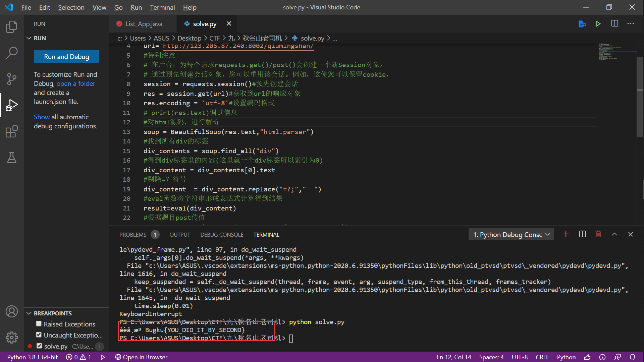Screen dimensions: 644x362
Task: Enable Raised Exceptions breakpoint checkbox
Action: 39,324
